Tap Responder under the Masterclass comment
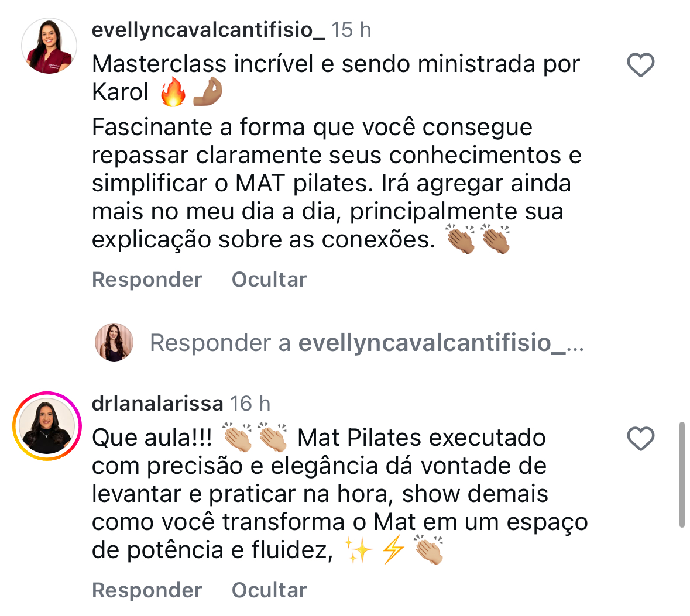This screenshot has height=616, width=690. click(147, 280)
